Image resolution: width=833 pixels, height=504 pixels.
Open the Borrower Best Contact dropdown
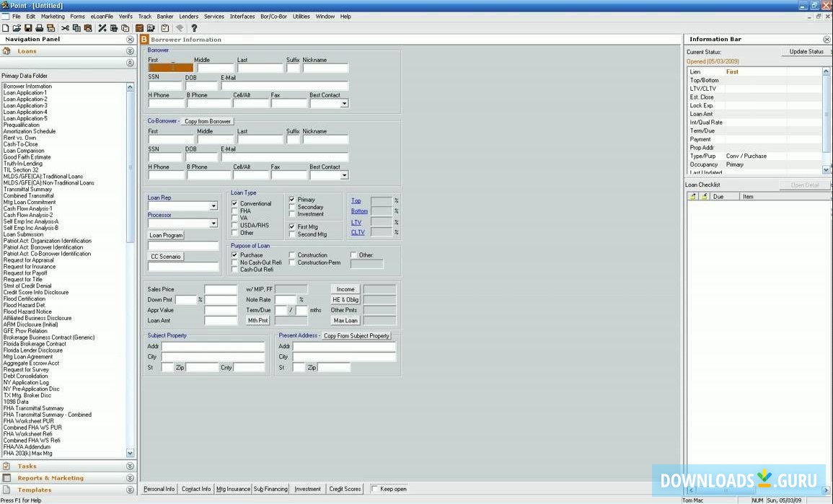click(x=344, y=104)
